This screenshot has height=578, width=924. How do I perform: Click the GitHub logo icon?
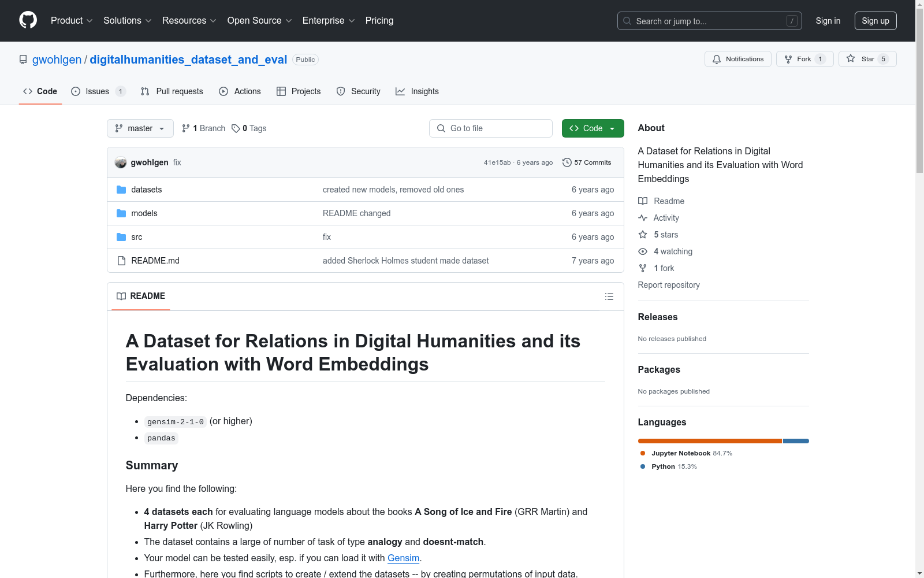28,20
